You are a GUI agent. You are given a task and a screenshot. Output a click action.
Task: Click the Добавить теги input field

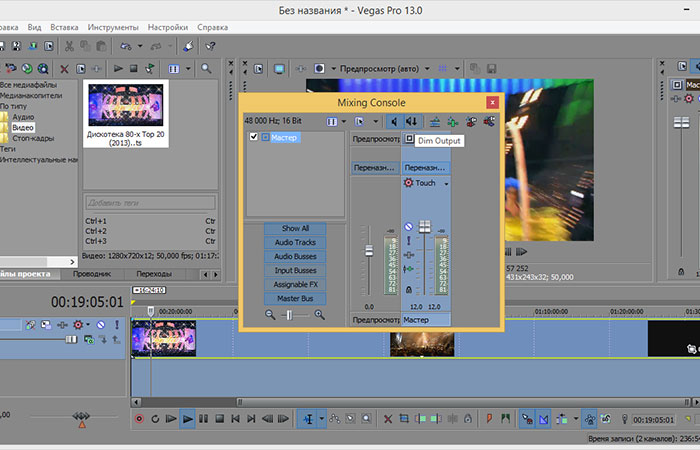pos(150,203)
